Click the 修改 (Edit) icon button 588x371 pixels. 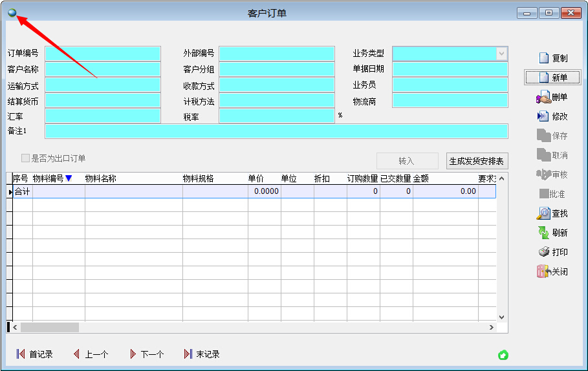pos(544,116)
